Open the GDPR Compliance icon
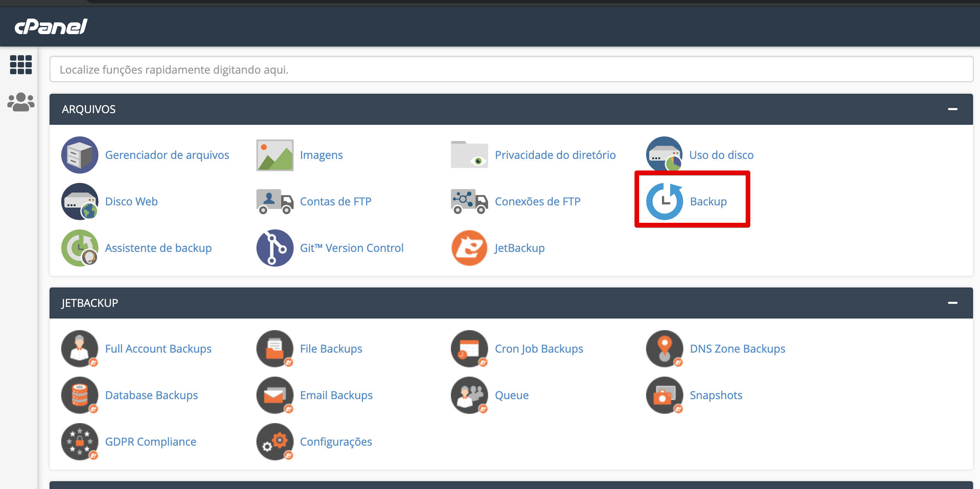The width and height of the screenshot is (980, 489). coord(80,442)
